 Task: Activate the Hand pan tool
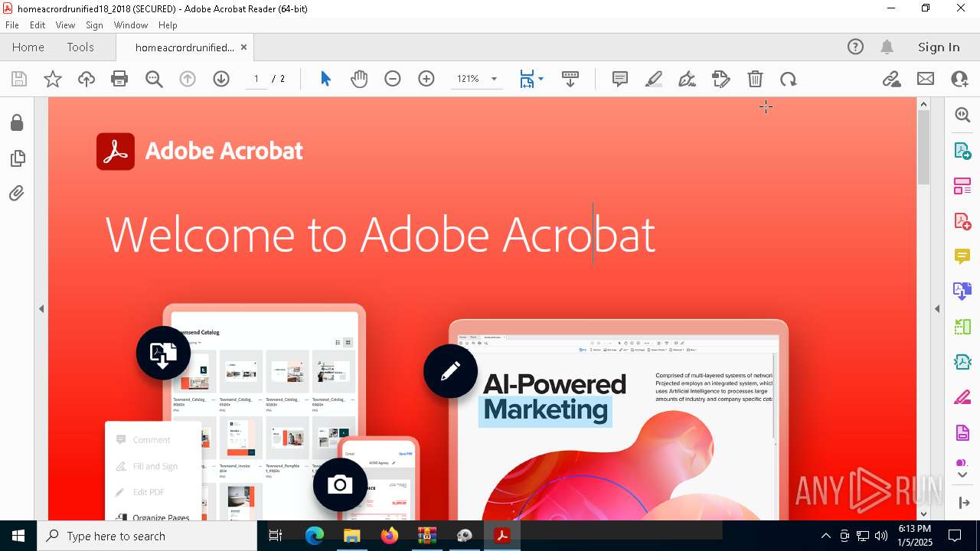(359, 79)
